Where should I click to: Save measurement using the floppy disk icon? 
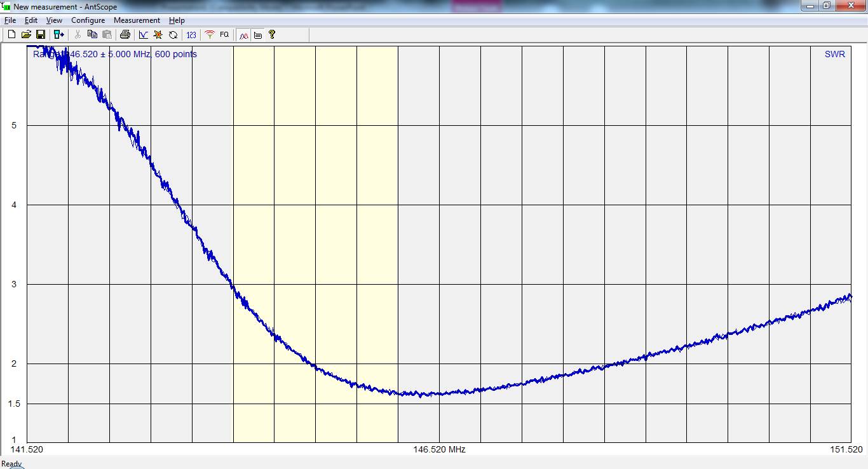coord(40,35)
